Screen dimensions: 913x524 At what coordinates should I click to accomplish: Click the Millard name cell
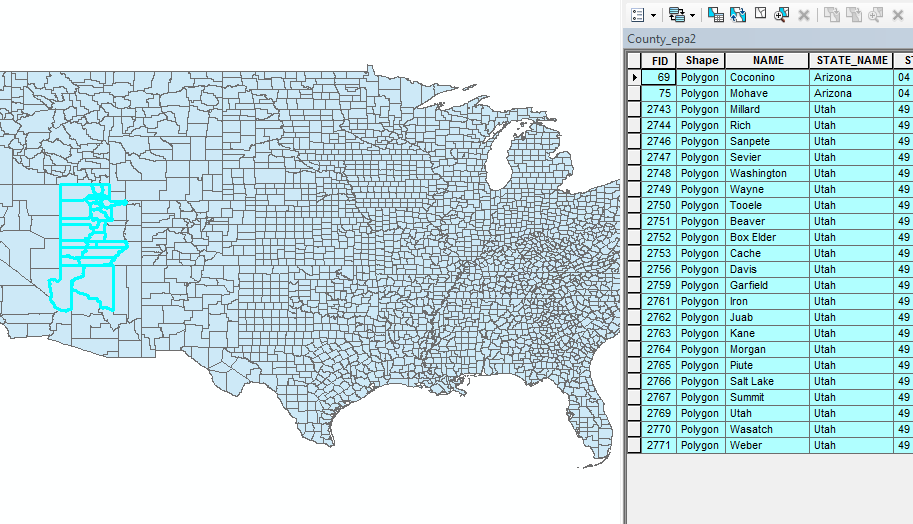tap(767, 109)
